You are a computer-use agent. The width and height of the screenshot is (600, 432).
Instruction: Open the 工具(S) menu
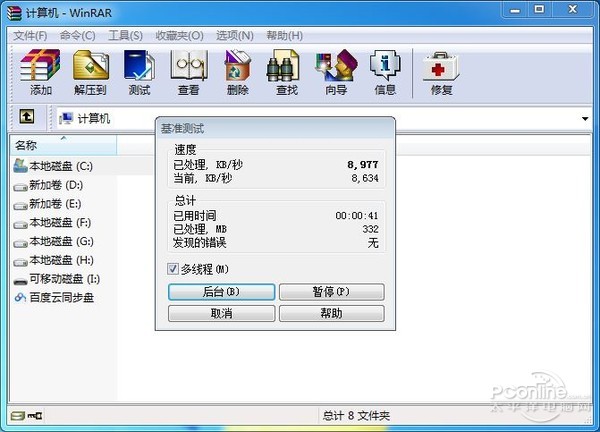coord(126,36)
